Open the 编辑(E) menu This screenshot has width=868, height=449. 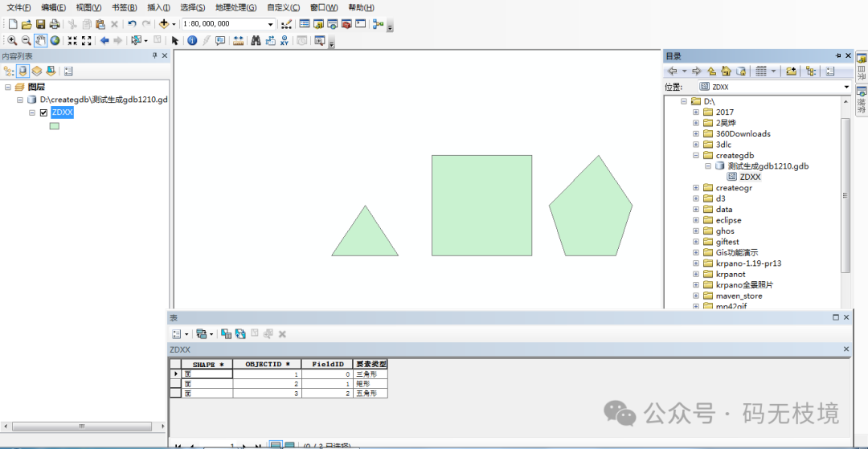[x=53, y=7]
